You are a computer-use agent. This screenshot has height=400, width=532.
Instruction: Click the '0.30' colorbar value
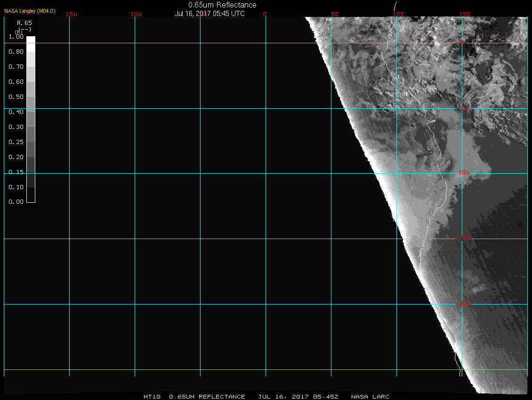[16, 127]
